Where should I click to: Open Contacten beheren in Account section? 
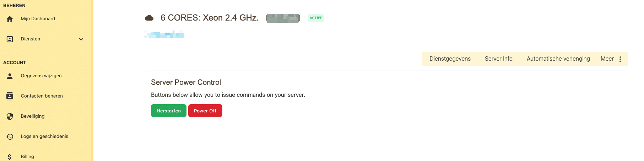pyautogui.click(x=42, y=96)
